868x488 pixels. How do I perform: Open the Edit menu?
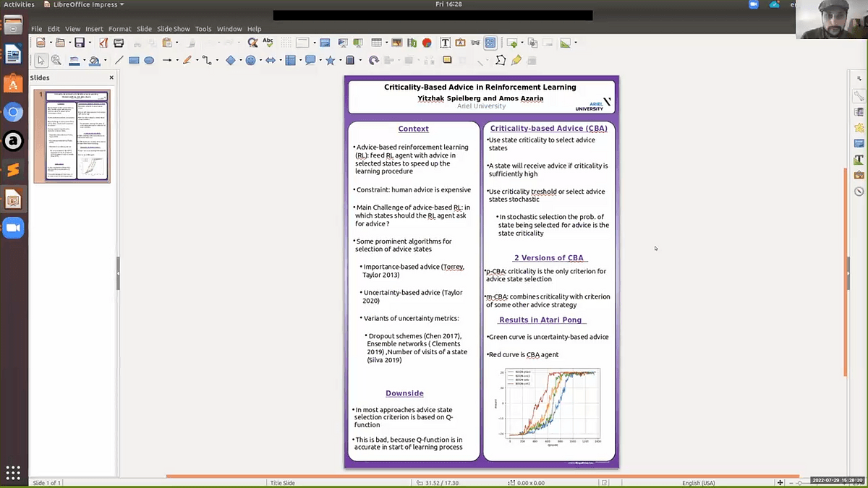coord(54,29)
